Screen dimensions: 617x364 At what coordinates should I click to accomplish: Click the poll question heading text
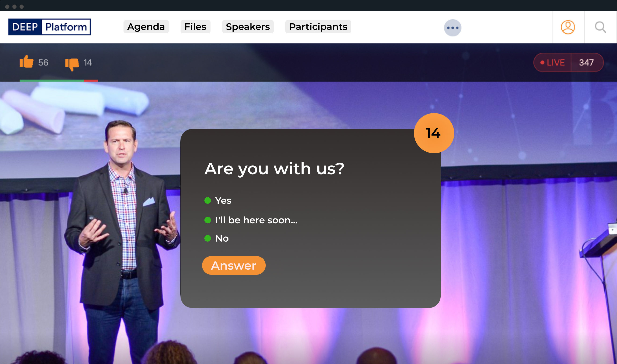[x=274, y=169]
